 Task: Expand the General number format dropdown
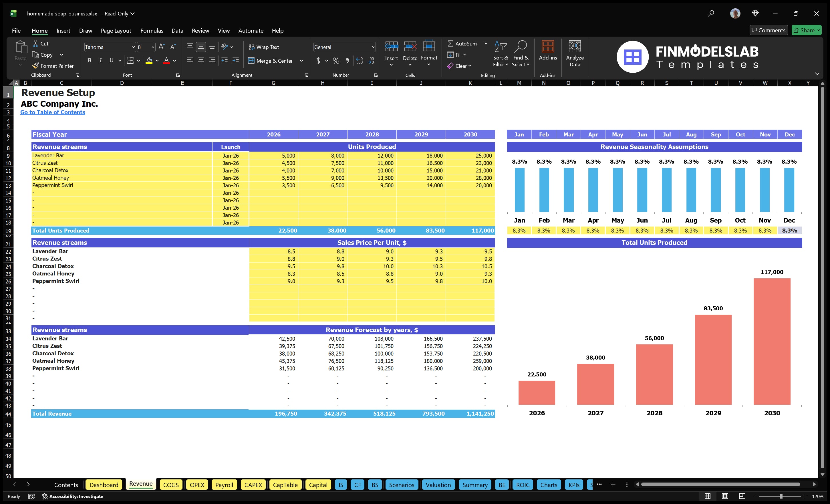(x=373, y=47)
